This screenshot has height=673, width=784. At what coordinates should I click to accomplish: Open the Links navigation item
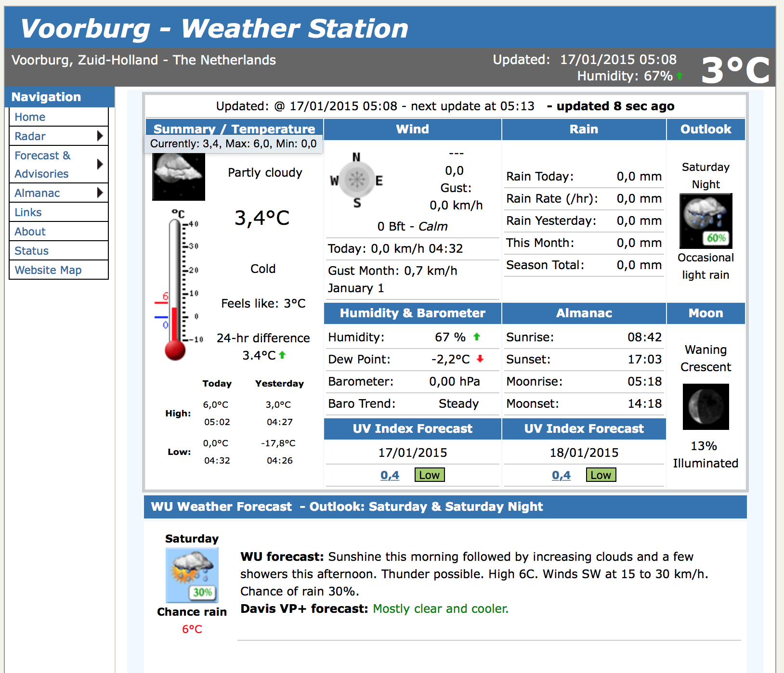click(x=28, y=212)
